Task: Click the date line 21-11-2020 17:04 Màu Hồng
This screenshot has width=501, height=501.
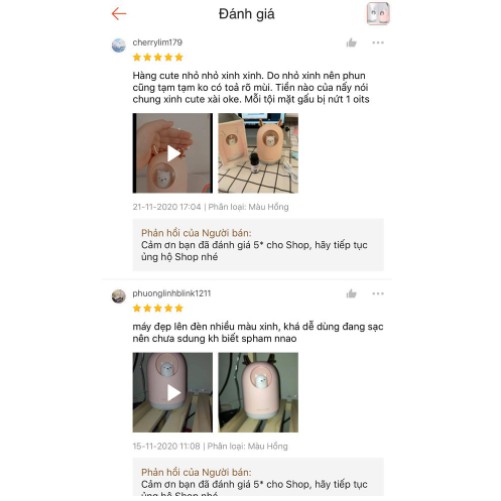Action: point(211,207)
